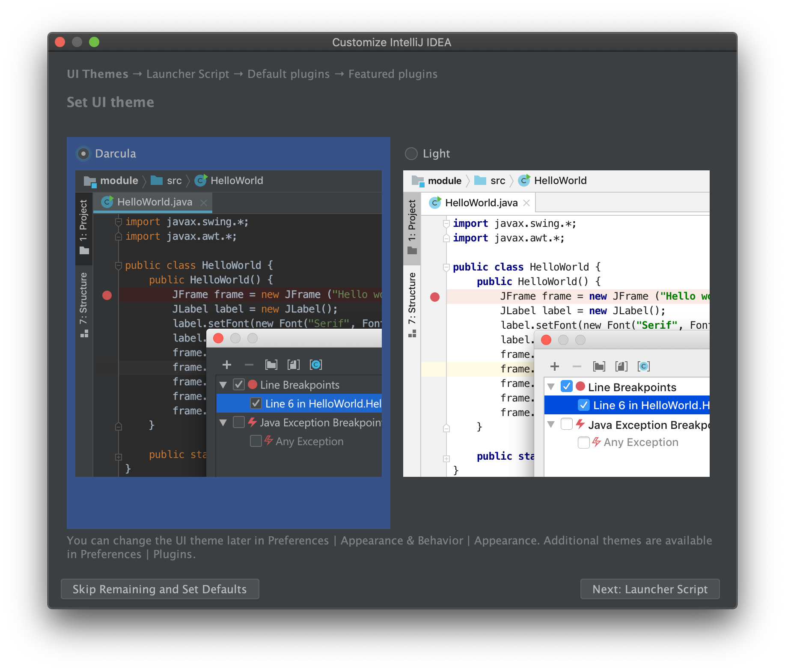Collapse Java Exception Breakpoints node in Light preview
Screen dimensions: 785x672
(551, 425)
